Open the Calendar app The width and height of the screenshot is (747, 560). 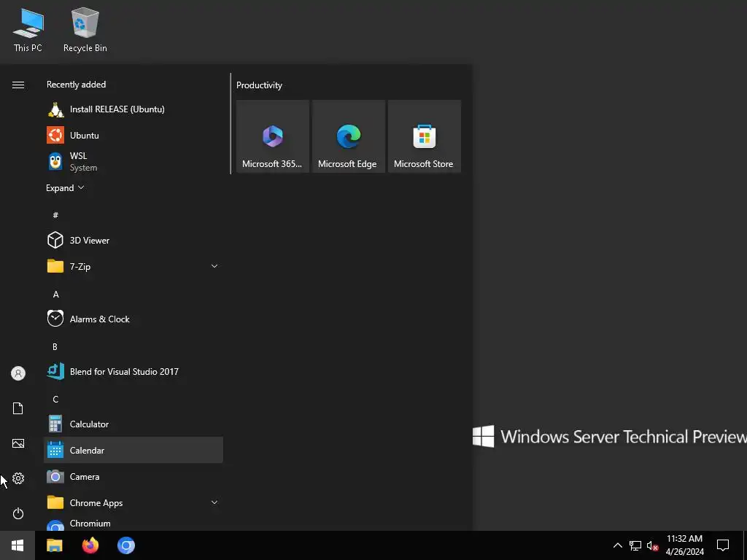click(x=133, y=450)
